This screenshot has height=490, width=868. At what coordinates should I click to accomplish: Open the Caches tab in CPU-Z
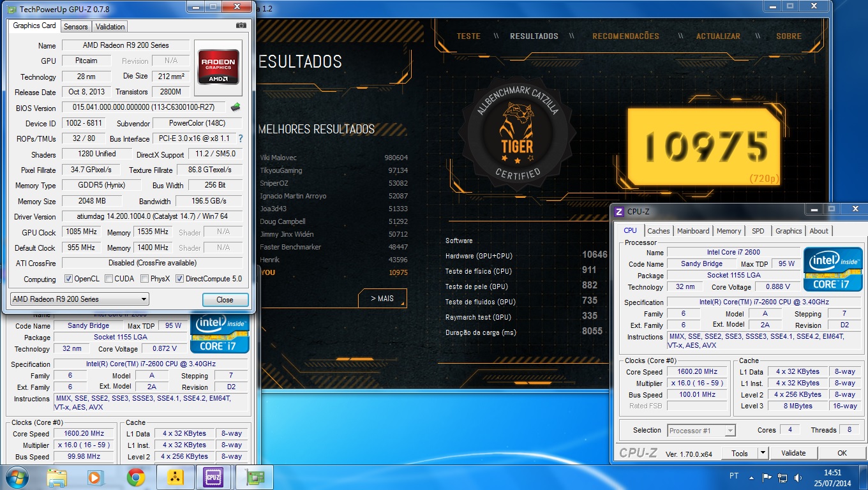(659, 231)
